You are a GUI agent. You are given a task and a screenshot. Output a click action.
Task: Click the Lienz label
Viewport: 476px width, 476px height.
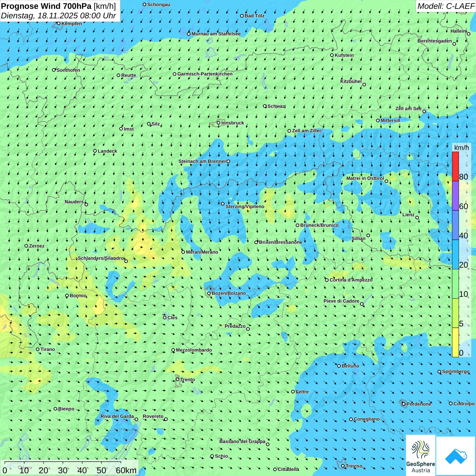pyautogui.click(x=408, y=215)
